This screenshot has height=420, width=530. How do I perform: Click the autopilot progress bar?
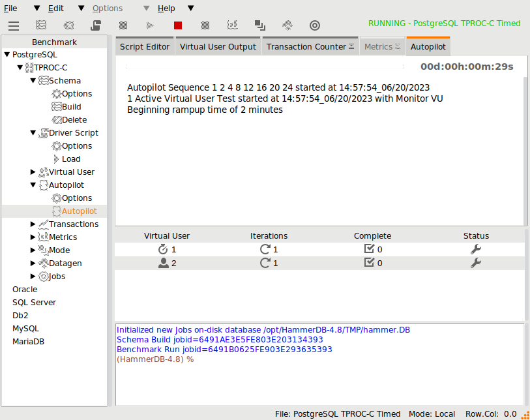(265, 67)
